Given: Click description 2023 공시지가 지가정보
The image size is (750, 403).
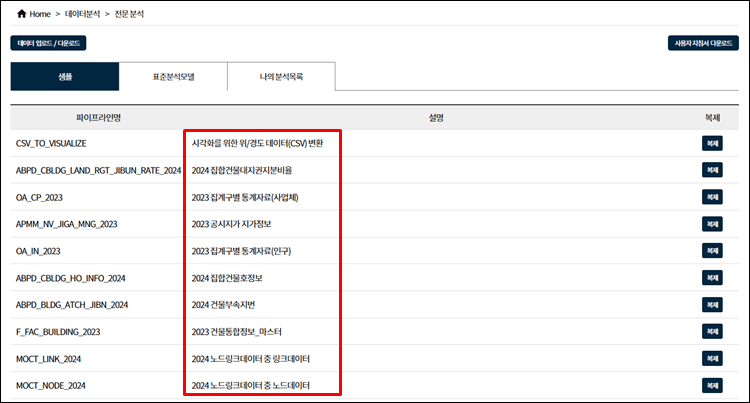Looking at the screenshot, I should click(x=232, y=224).
